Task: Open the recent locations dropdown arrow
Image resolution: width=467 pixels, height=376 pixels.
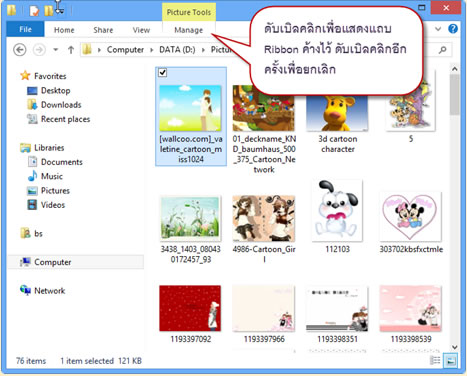Action: [56, 50]
